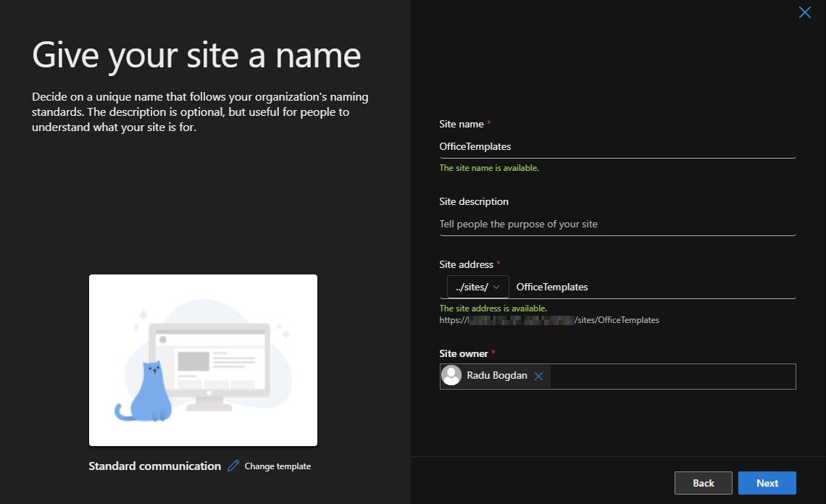The height and width of the screenshot is (504, 826).
Task: Click into the Site name field
Action: [x=617, y=146]
